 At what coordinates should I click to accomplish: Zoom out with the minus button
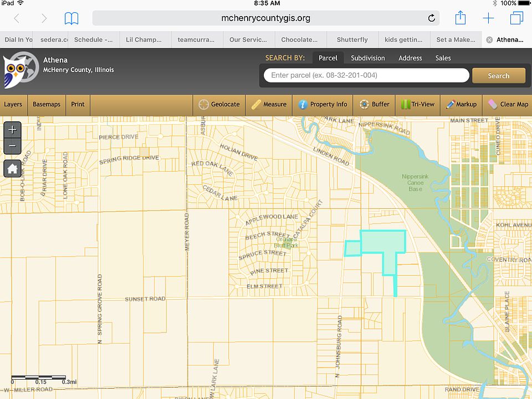pos(12,146)
